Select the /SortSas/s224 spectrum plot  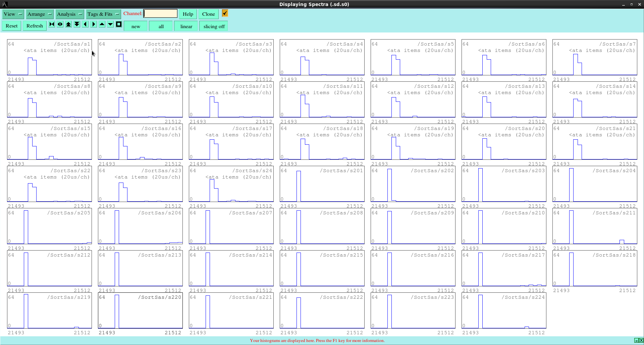pyautogui.click(x=504, y=310)
